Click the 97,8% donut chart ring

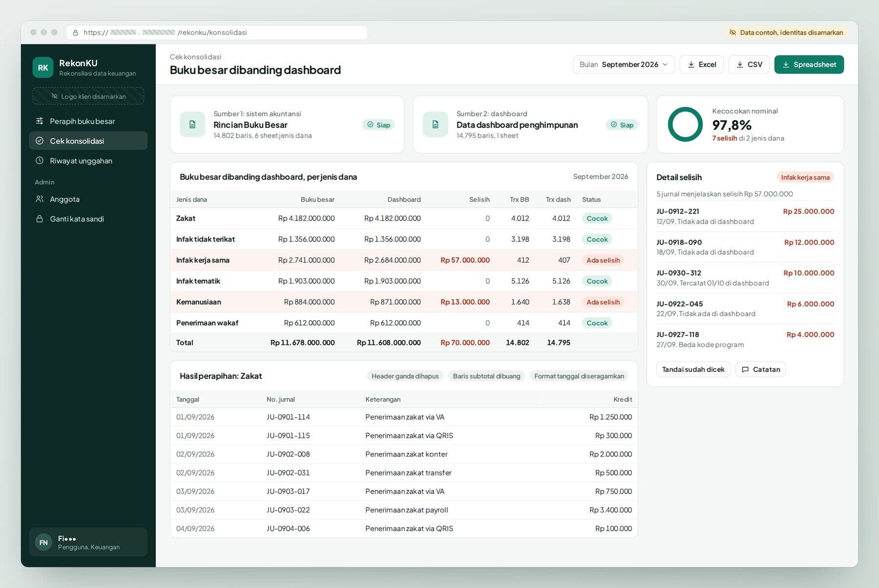coord(685,124)
